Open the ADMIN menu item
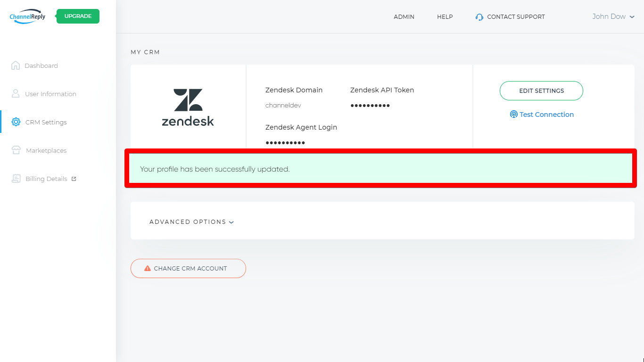The image size is (644, 362). point(404,17)
